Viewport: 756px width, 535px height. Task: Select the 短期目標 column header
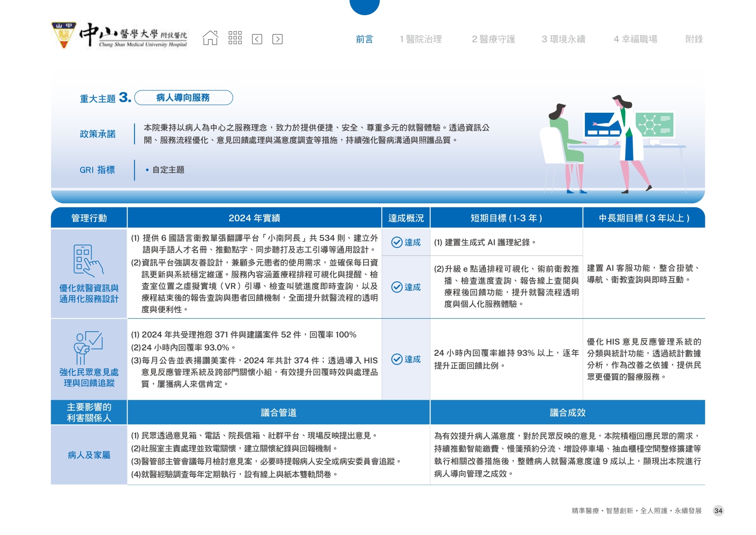(x=506, y=218)
